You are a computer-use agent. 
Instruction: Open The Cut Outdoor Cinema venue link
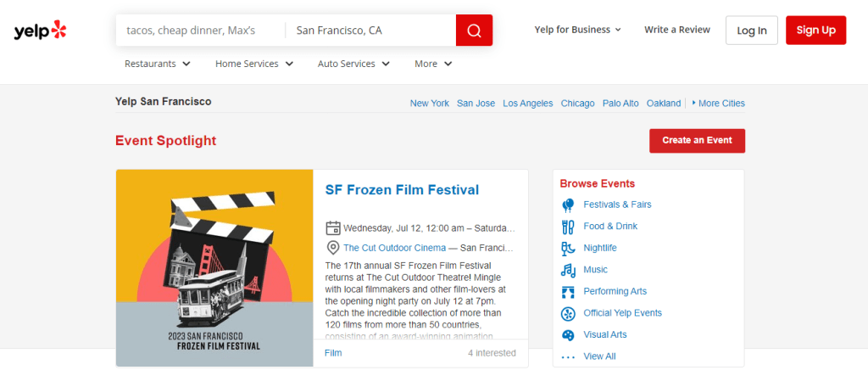(395, 248)
